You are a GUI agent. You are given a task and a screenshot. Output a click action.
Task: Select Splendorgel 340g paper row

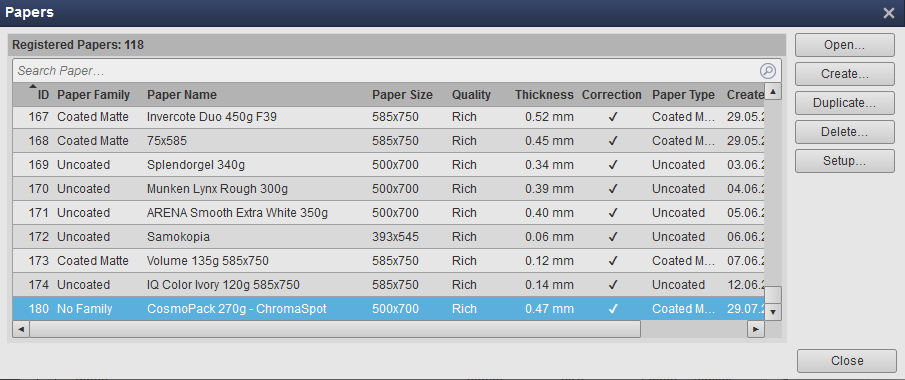(x=388, y=165)
